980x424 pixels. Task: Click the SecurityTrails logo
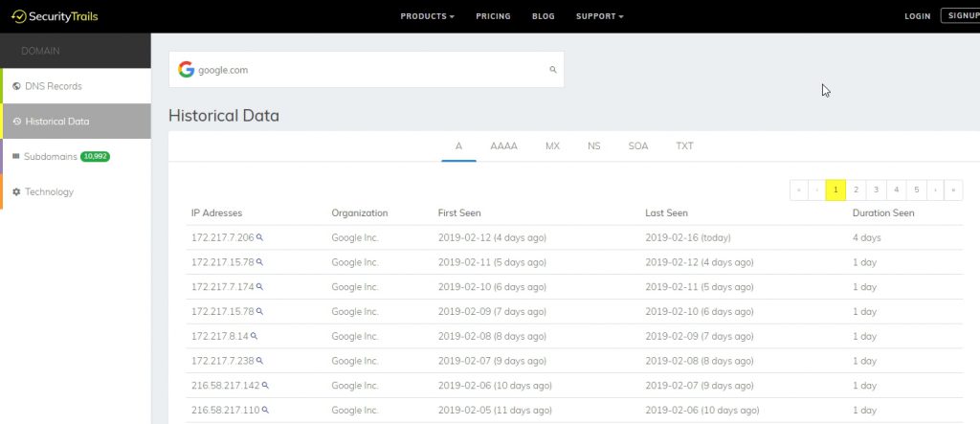pos(55,16)
